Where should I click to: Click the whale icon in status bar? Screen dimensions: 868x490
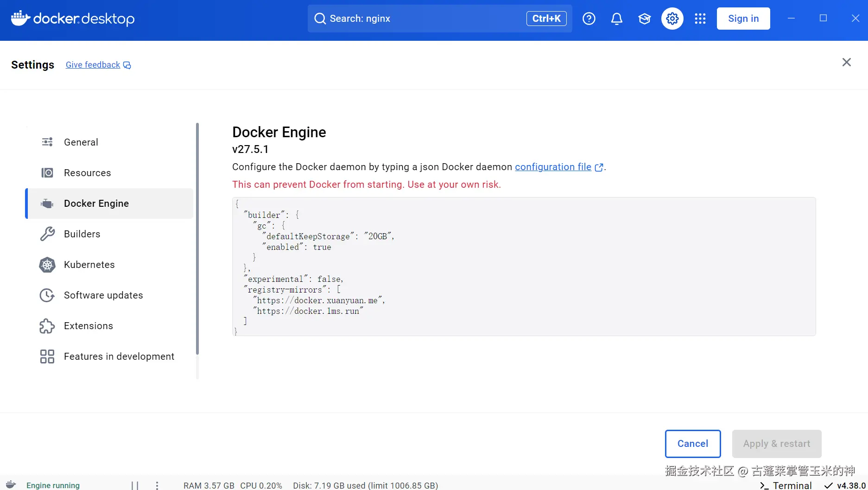pyautogui.click(x=11, y=484)
